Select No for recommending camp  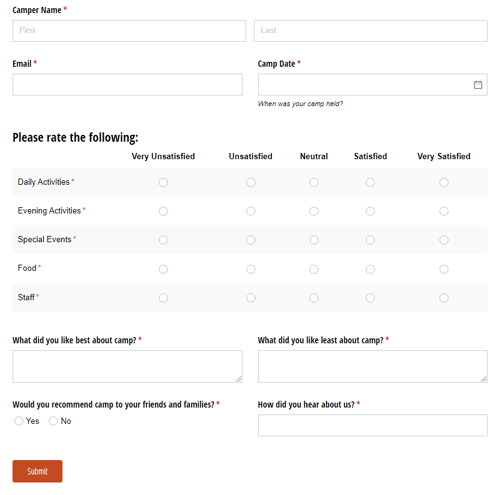tap(53, 421)
